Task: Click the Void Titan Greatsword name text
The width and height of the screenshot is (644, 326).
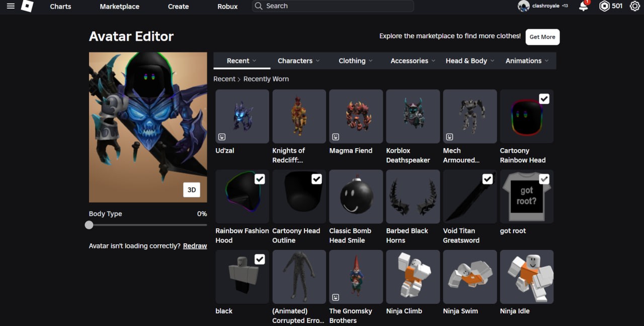Action: (461, 235)
